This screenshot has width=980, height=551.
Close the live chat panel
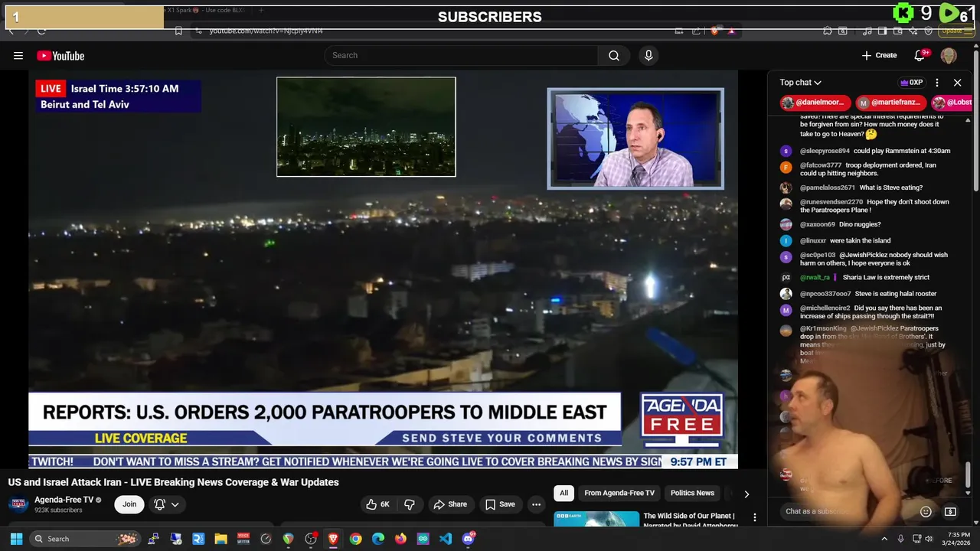pos(957,83)
